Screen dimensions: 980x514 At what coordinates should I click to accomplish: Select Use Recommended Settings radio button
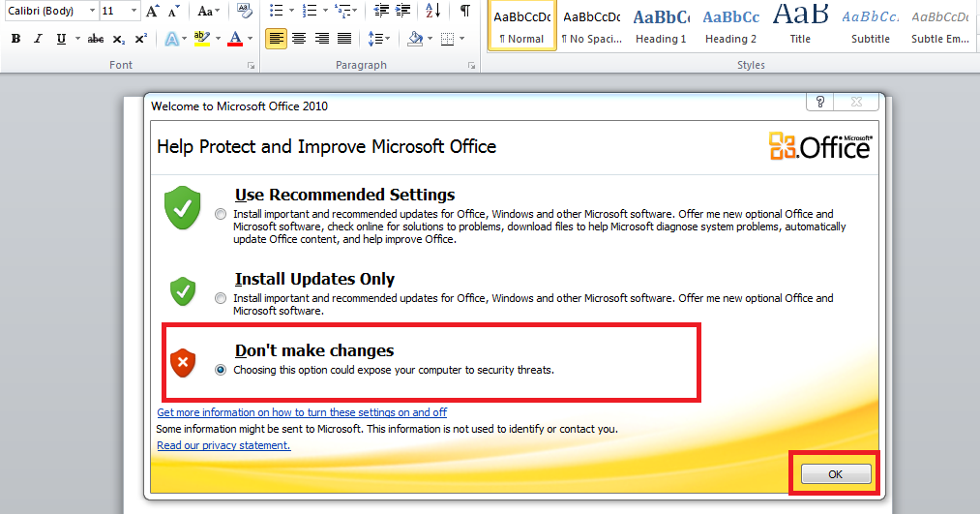click(x=220, y=215)
